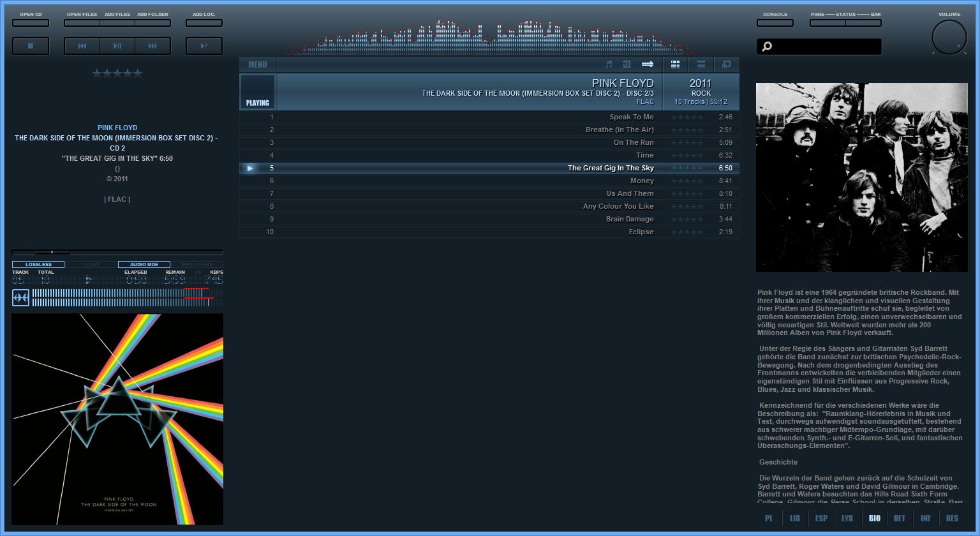The width and height of the screenshot is (980, 536).
Task: Click the waveform icon beside level meters
Action: pos(20,297)
